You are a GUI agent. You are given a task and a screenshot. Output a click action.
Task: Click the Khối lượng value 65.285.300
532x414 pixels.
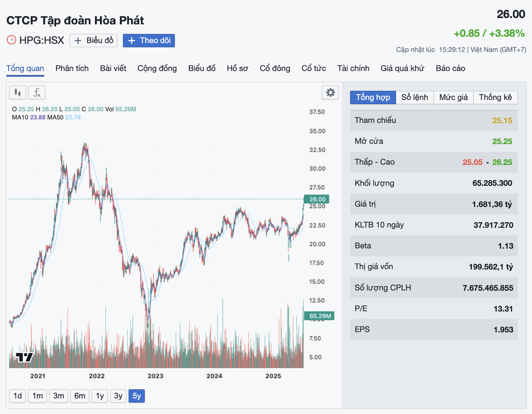pos(492,183)
